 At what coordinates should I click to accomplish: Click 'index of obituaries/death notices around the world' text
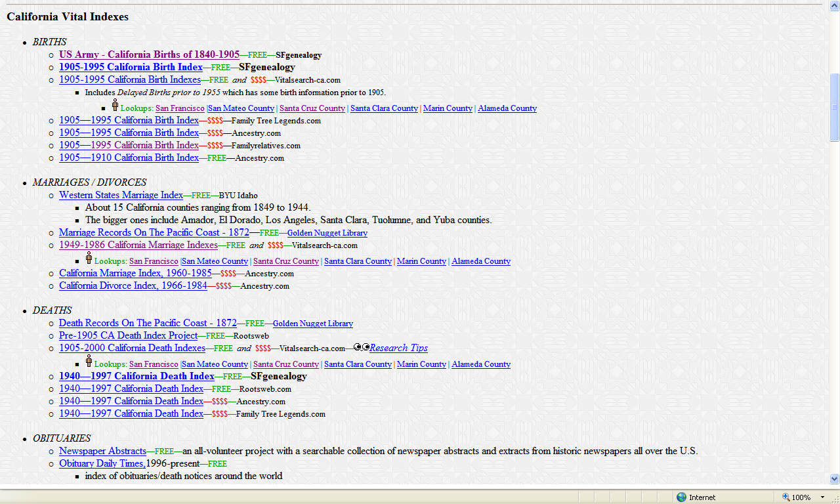(x=184, y=476)
